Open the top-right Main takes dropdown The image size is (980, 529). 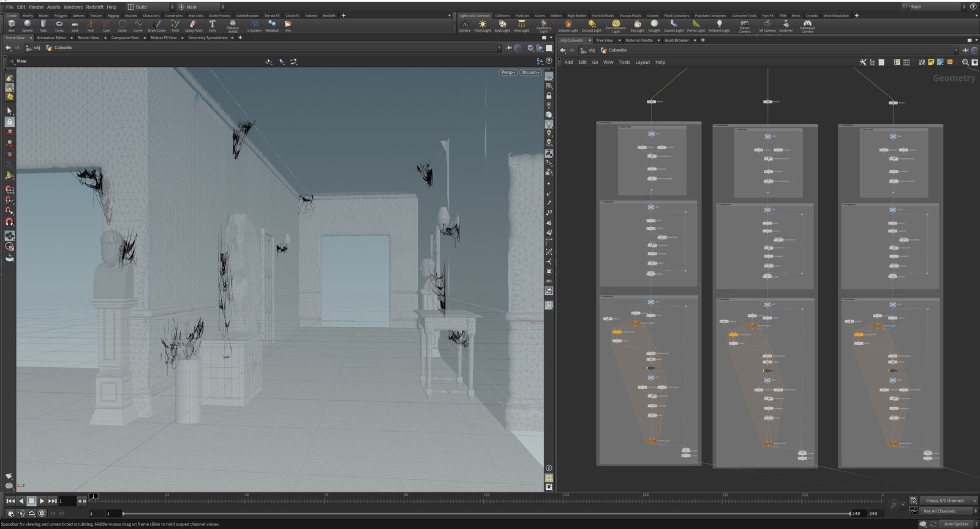[935, 7]
